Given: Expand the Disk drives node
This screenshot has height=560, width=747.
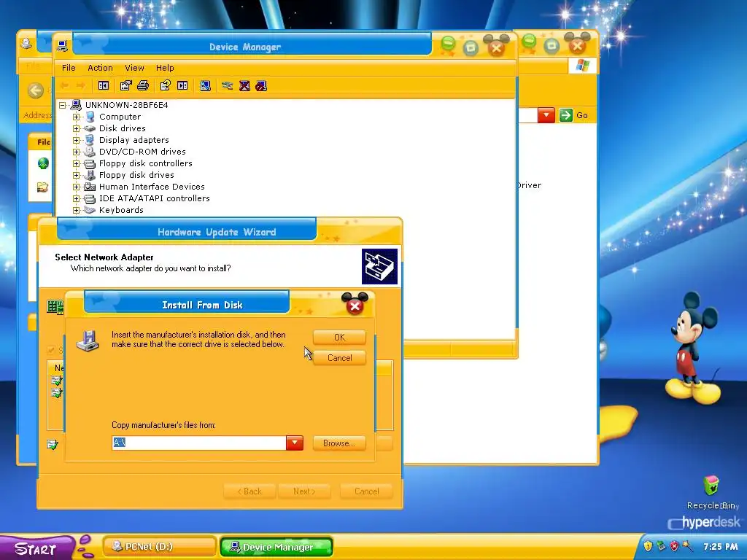Looking at the screenshot, I should click(x=76, y=128).
